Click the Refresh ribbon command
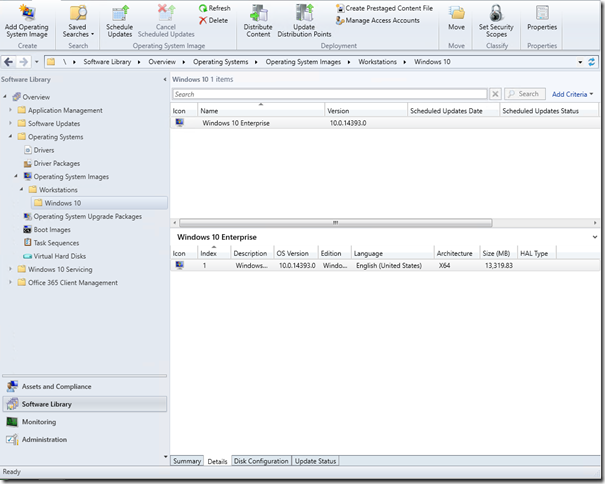Viewport: 605px width, 484px height. point(215,8)
